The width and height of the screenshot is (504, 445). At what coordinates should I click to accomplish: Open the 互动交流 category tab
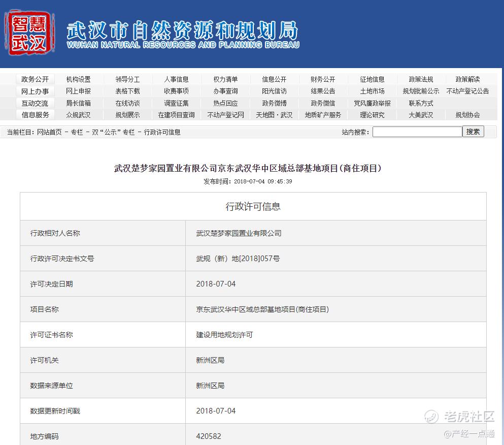(35, 103)
